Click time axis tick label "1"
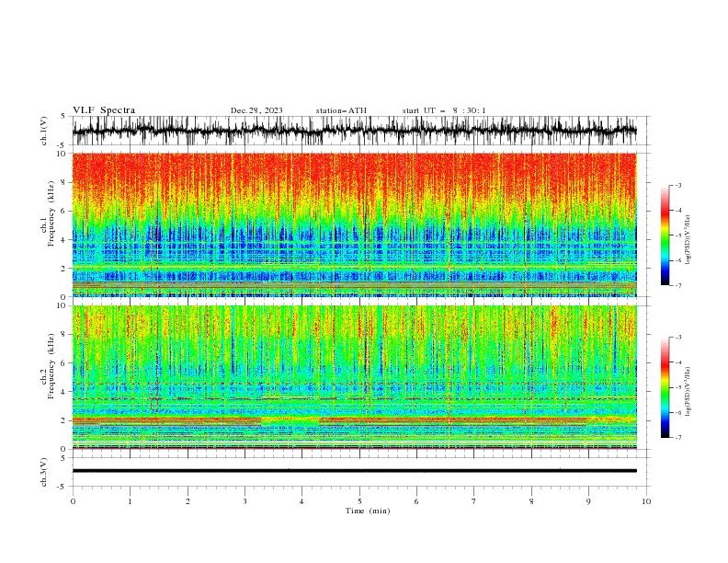Viewport: 728px width, 563px height. click(x=130, y=501)
